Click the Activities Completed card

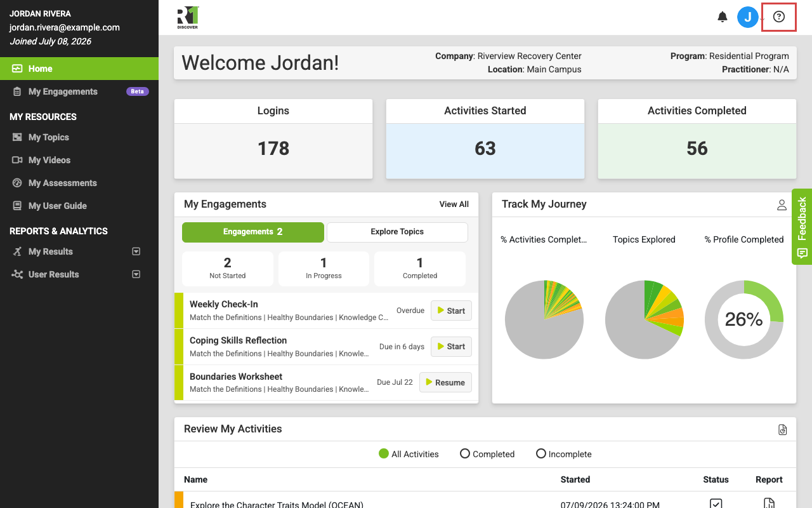click(697, 139)
